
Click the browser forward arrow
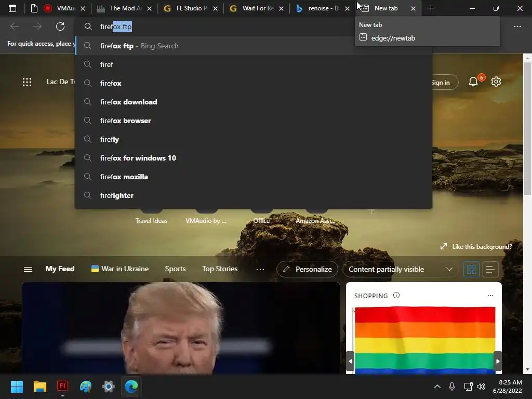(37, 26)
